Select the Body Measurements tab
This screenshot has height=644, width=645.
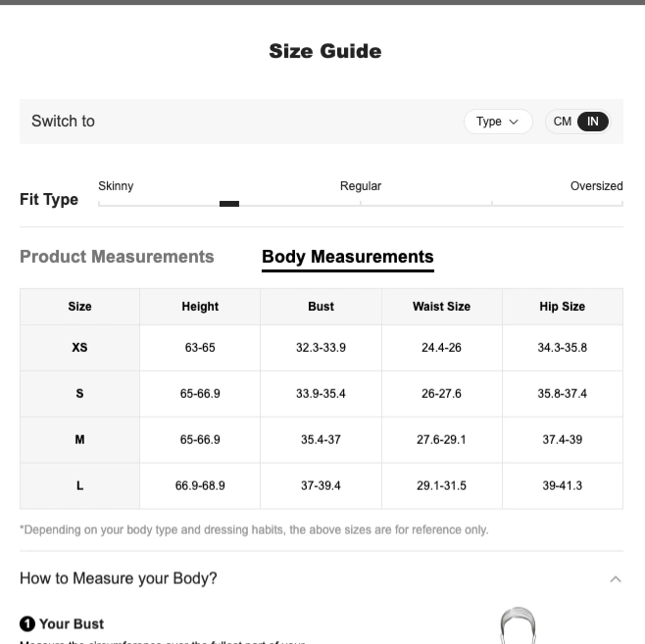click(x=348, y=257)
